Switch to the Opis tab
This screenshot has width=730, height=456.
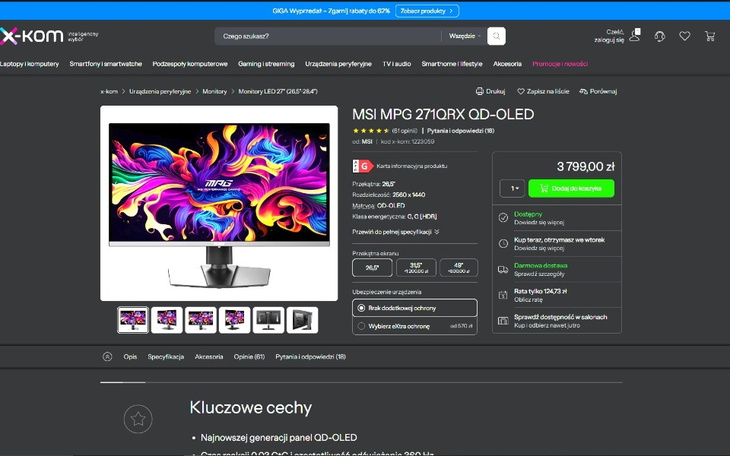(x=130, y=357)
